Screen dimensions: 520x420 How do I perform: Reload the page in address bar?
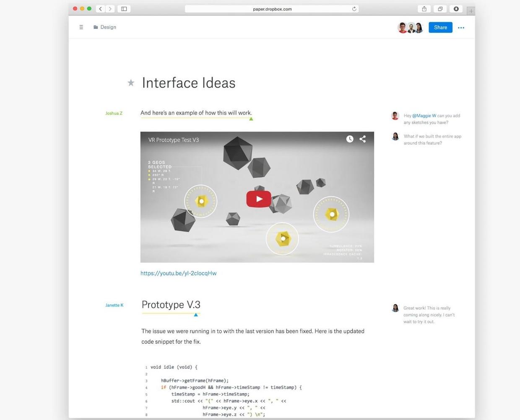(x=354, y=9)
